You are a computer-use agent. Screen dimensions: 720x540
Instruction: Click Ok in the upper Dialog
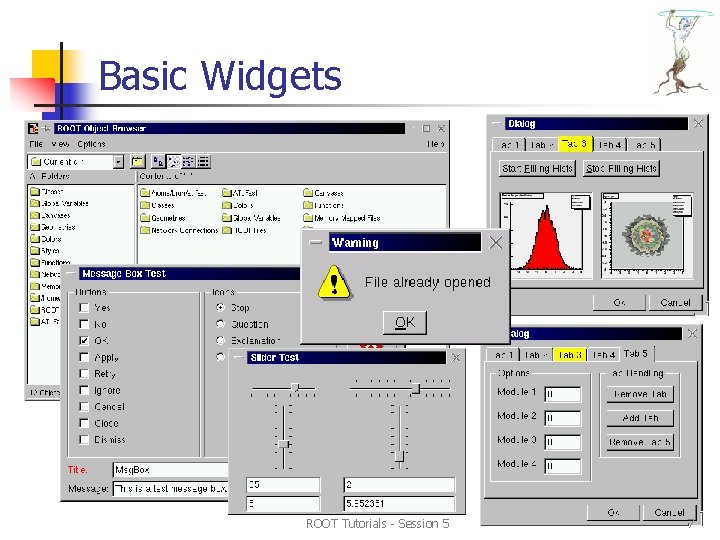[619, 302]
